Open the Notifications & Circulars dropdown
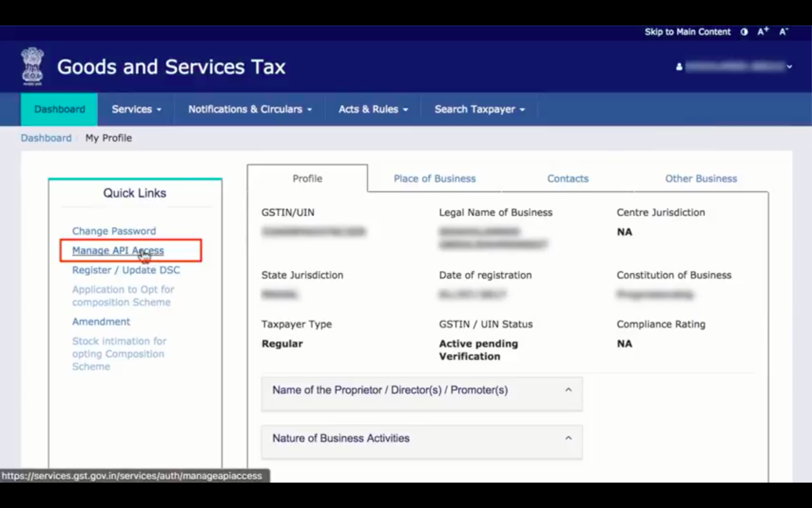Image resolution: width=812 pixels, height=508 pixels. pyautogui.click(x=249, y=109)
